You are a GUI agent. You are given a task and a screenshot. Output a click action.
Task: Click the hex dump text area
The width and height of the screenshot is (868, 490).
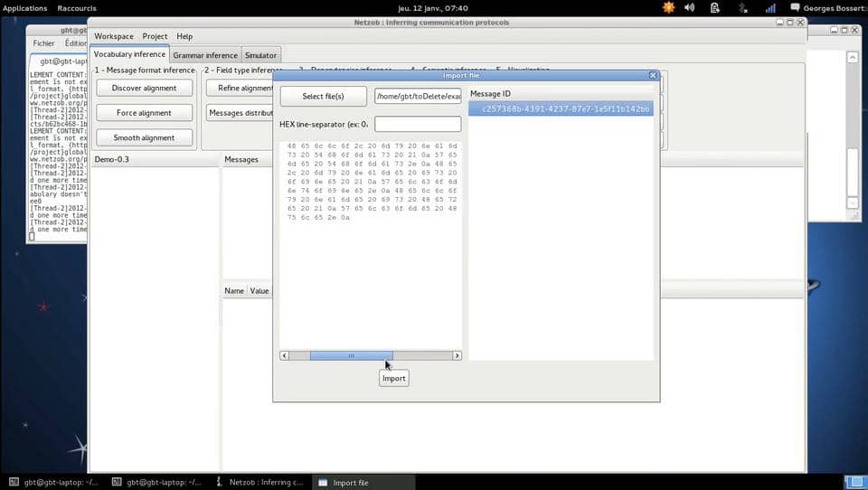coord(371,245)
